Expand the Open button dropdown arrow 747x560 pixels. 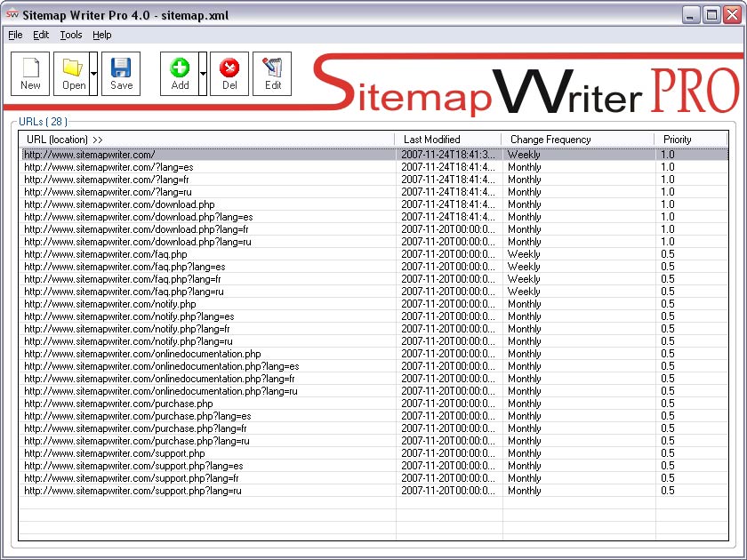click(x=94, y=74)
